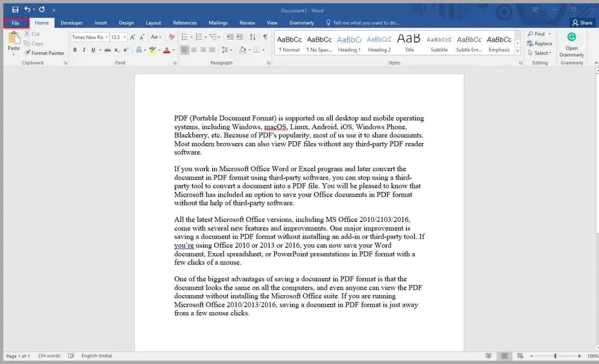Expand the numbering list dropdown arrow
Viewport: 599px width, 364px height.
206,37
